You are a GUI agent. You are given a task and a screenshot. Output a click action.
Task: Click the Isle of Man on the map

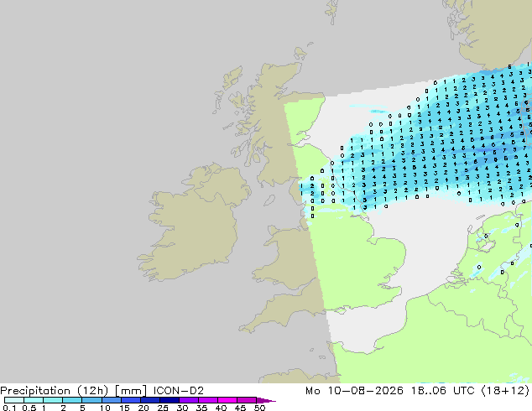(x=269, y=200)
